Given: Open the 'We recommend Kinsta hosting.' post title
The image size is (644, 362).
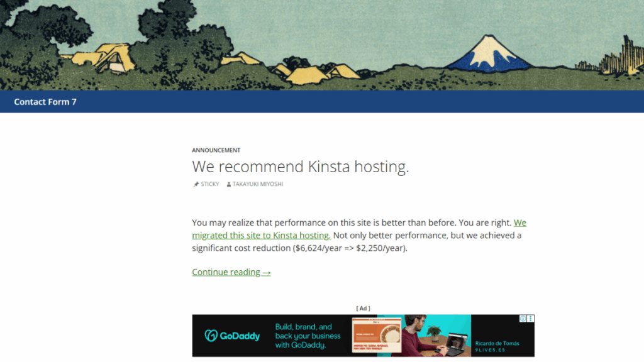Looking at the screenshot, I should pos(301,167).
